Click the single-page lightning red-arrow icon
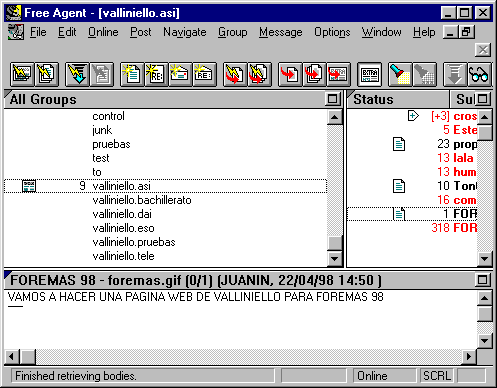Image resolution: width=497 pixels, height=388 pixels. click(x=235, y=74)
